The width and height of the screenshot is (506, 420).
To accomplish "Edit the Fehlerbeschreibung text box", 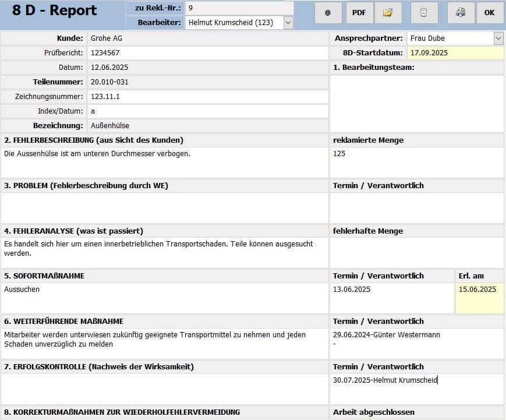I will 165,162.
